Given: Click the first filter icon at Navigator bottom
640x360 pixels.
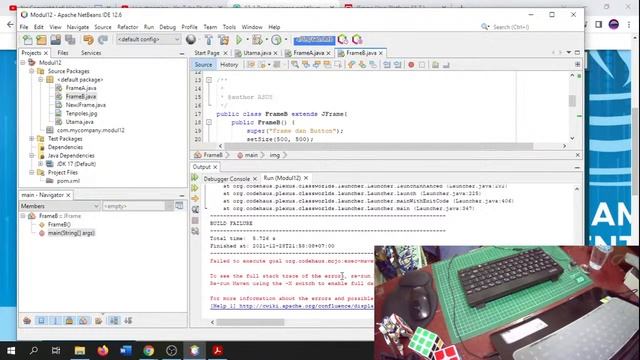Looking at the screenshot, I should (x=27, y=321).
